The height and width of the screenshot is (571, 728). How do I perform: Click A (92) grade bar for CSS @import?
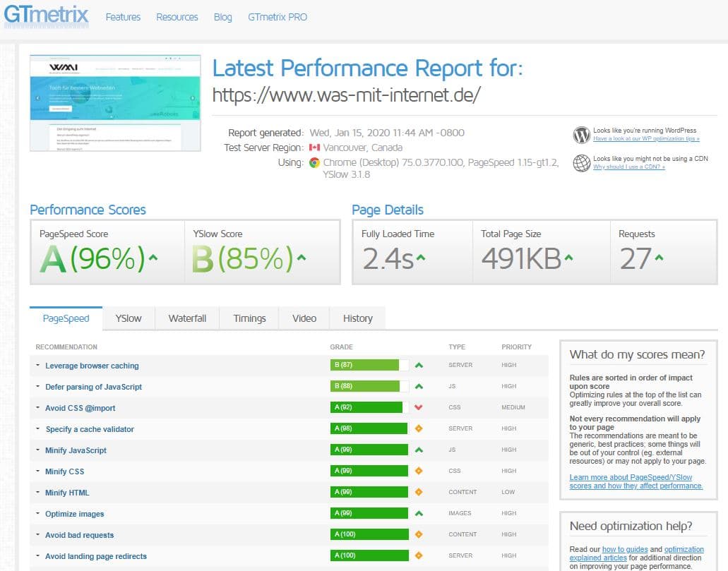click(x=369, y=407)
